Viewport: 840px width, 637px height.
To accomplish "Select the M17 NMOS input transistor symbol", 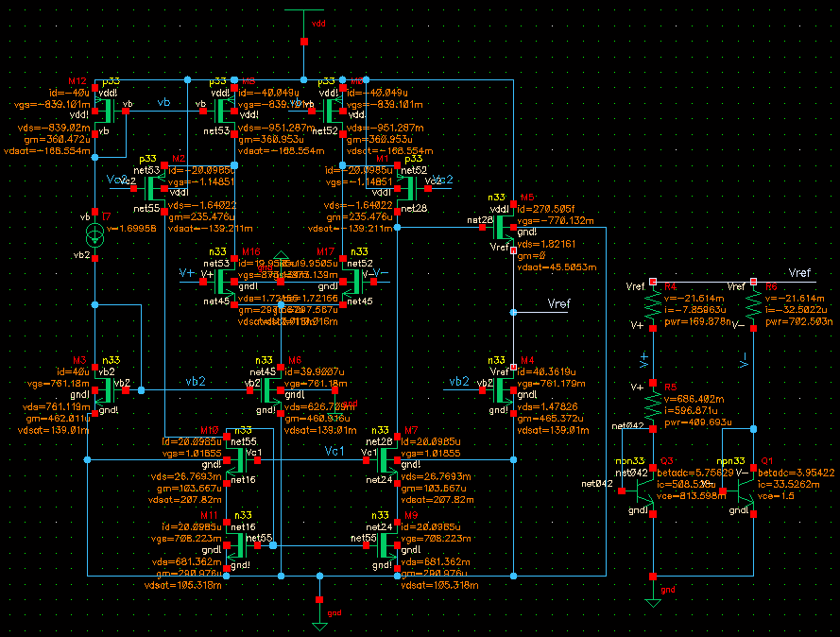I will pos(358,282).
